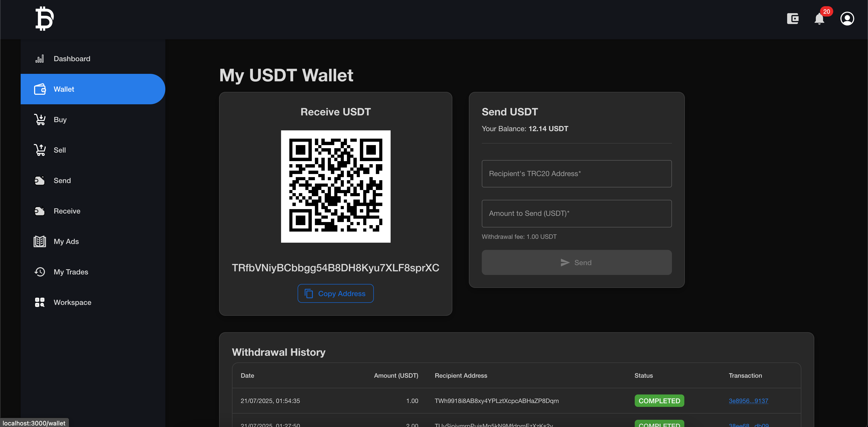The height and width of the screenshot is (427, 868).
Task: Click date 21/07/2025, 01:54:35 cell
Action: coord(270,401)
